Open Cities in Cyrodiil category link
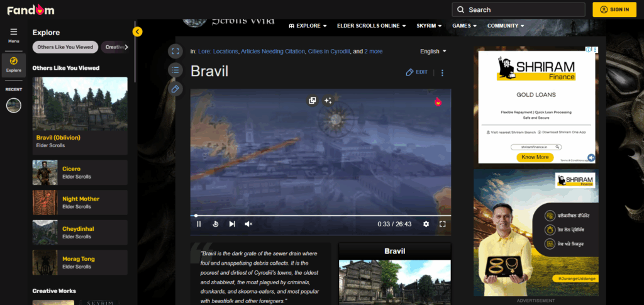 pos(330,52)
